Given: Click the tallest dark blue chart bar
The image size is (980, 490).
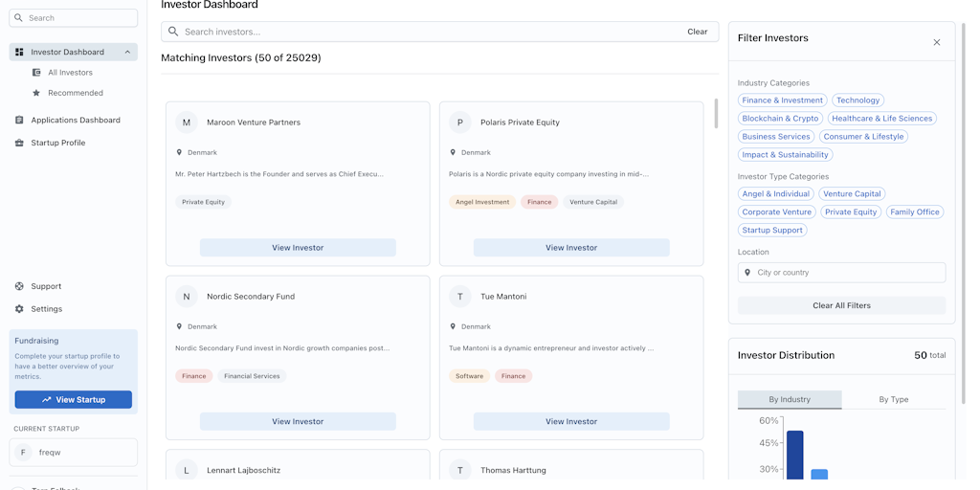Looking at the screenshot, I should (x=794, y=455).
